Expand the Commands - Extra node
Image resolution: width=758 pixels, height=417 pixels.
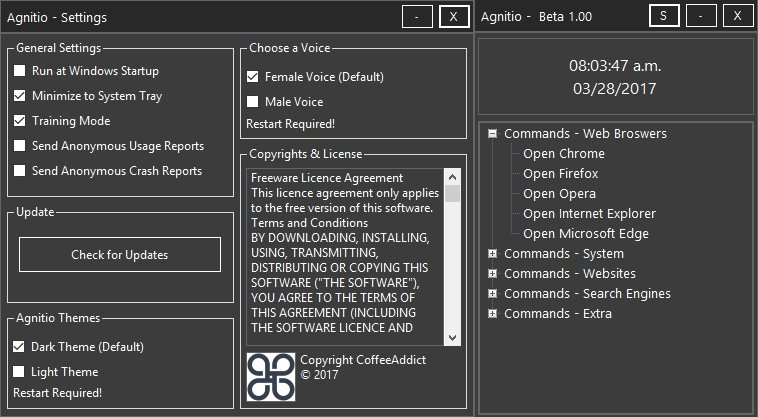click(492, 314)
